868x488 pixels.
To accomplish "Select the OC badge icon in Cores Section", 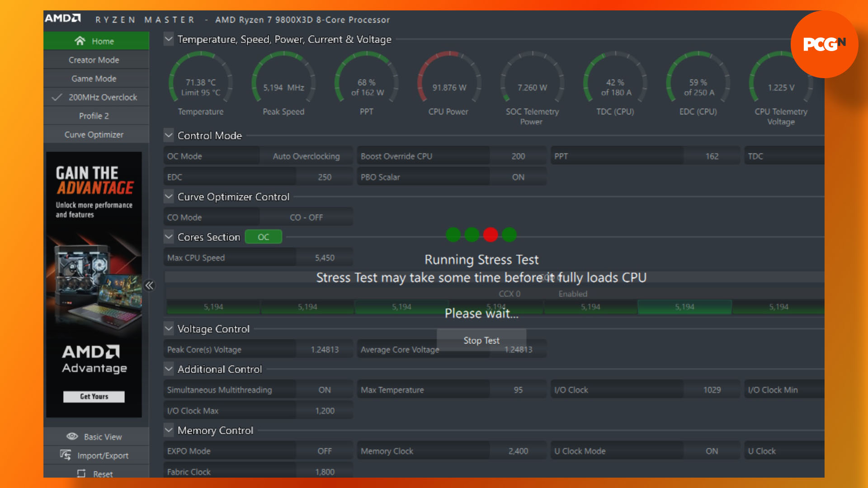I will 262,237.
